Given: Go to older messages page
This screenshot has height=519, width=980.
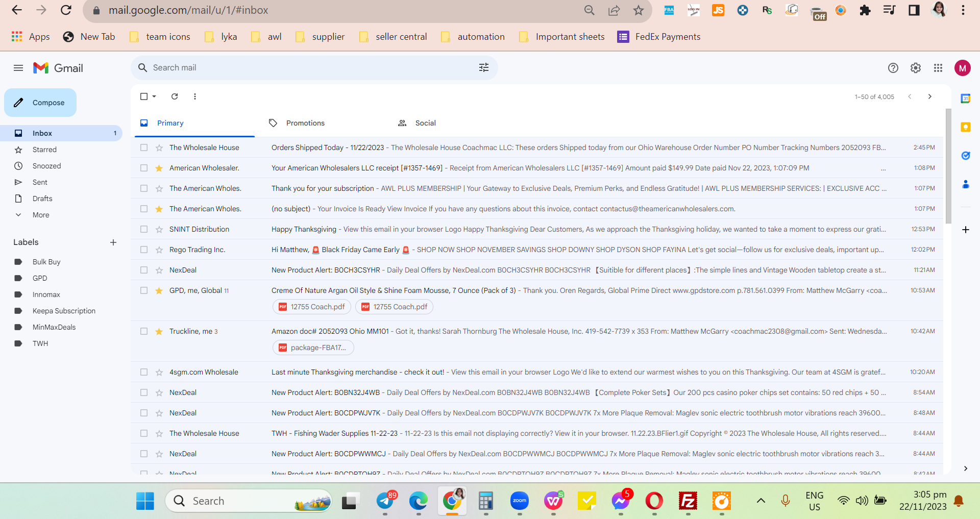Looking at the screenshot, I should (x=930, y=96).
